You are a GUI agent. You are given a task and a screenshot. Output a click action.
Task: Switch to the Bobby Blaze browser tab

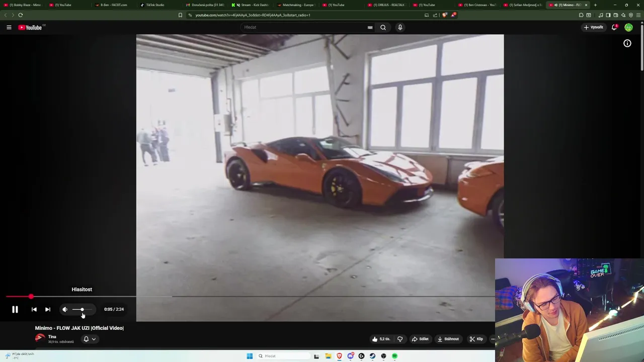[23, 5]
